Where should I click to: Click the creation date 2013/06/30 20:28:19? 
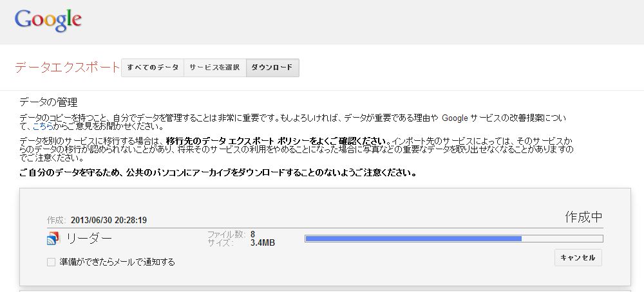[109, 220]
